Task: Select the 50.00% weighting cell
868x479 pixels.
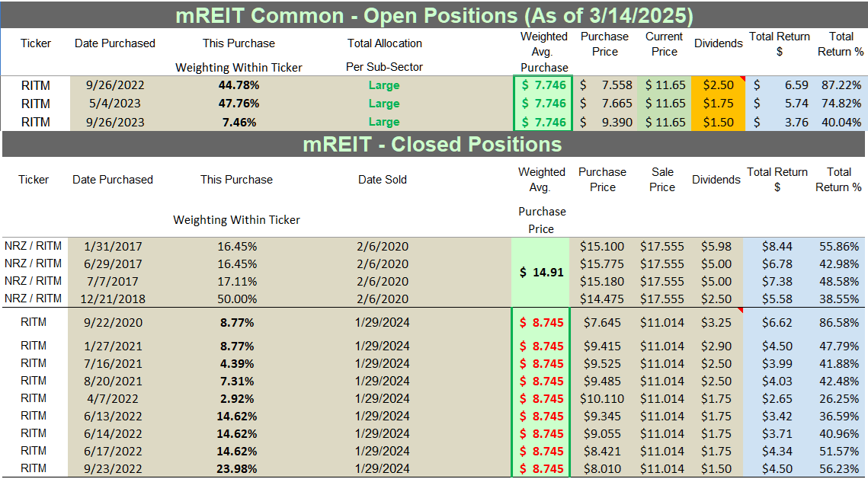Action: [237, 299]
